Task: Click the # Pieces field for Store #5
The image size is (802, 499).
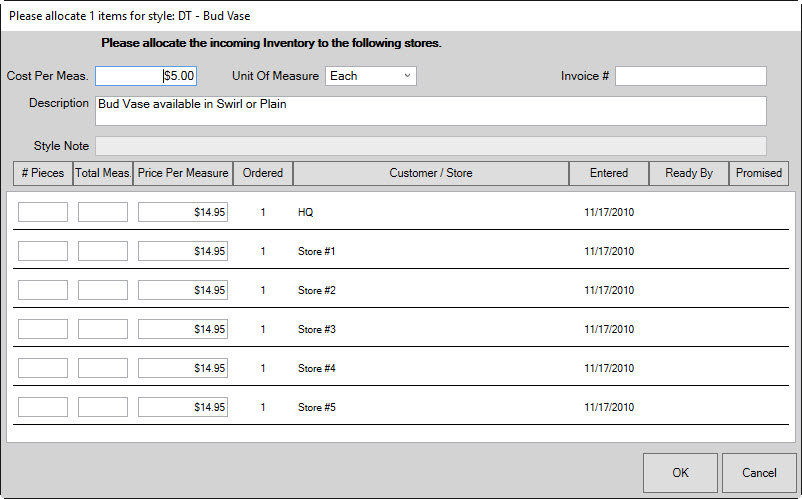Action: pyautogui.click(x=43, y=407)
